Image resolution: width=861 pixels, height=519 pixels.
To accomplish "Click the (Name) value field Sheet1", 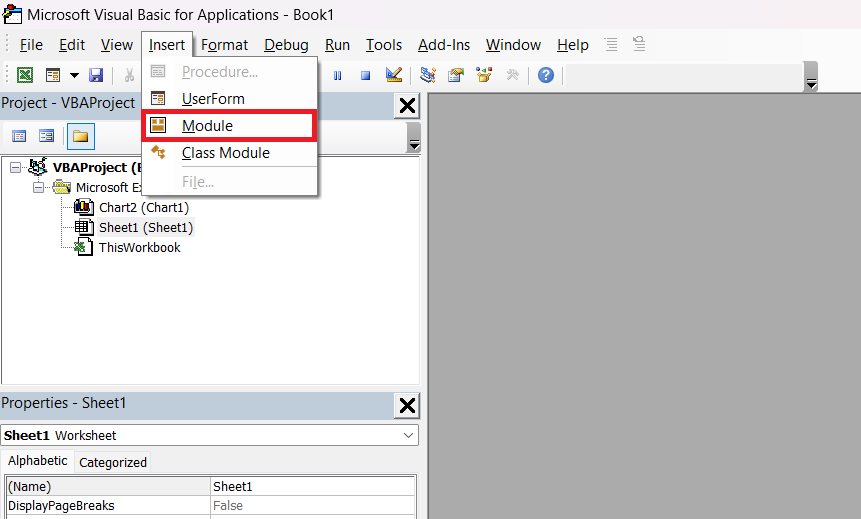I will point(312,487).
